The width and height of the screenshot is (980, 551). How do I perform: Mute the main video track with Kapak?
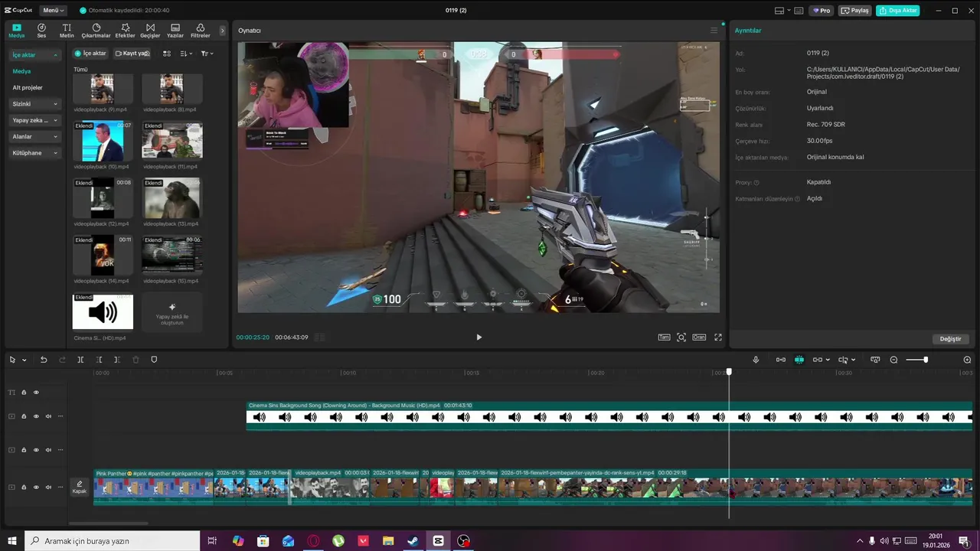coord(48,487)
